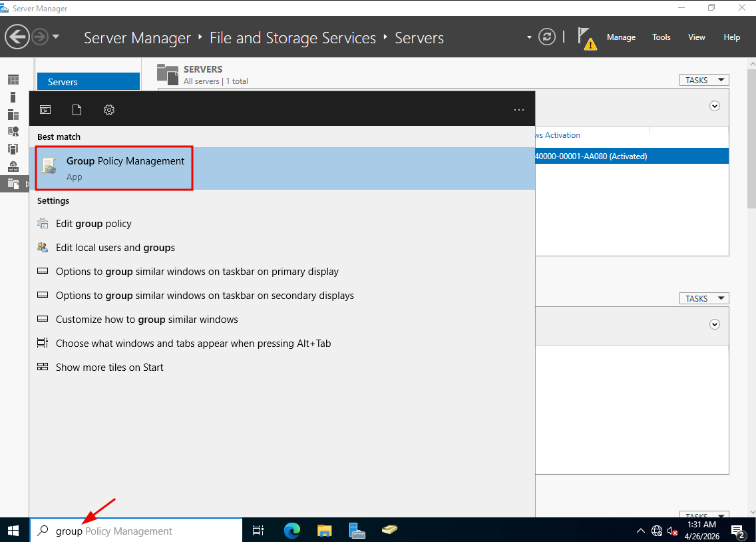Open the notification center icon

coord(738,531)
